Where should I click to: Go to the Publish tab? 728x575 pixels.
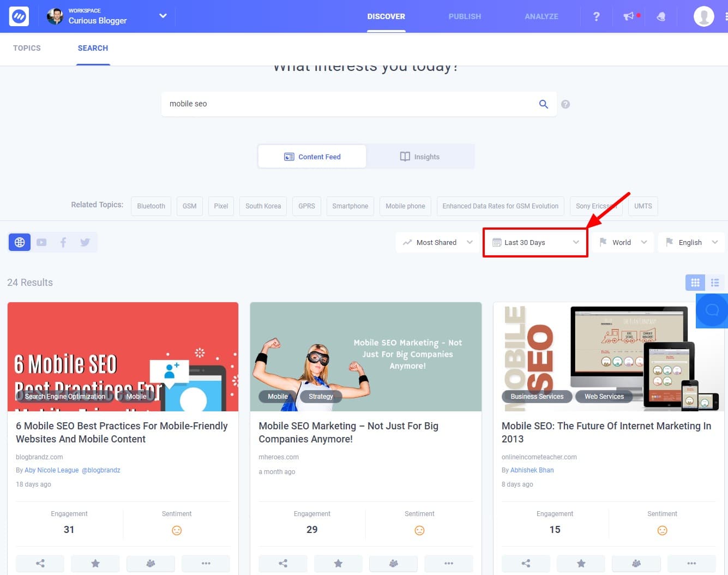point(465,16)
